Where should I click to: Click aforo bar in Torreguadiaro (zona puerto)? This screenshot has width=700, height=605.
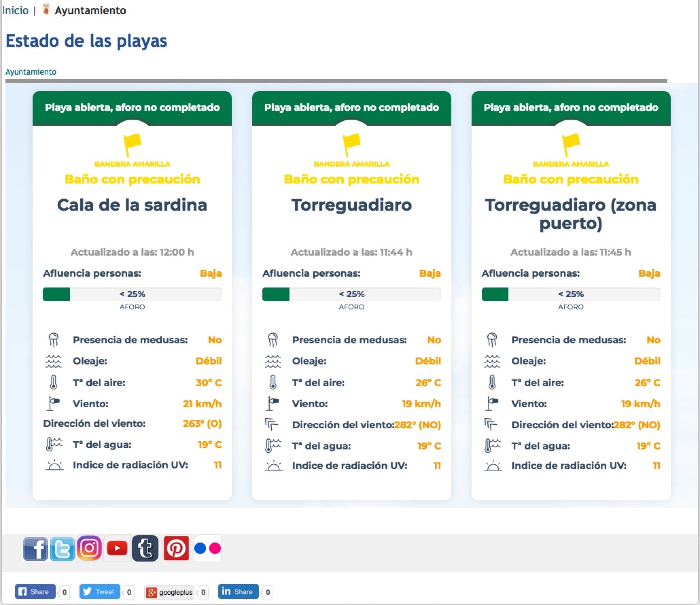tap(571, 294)
